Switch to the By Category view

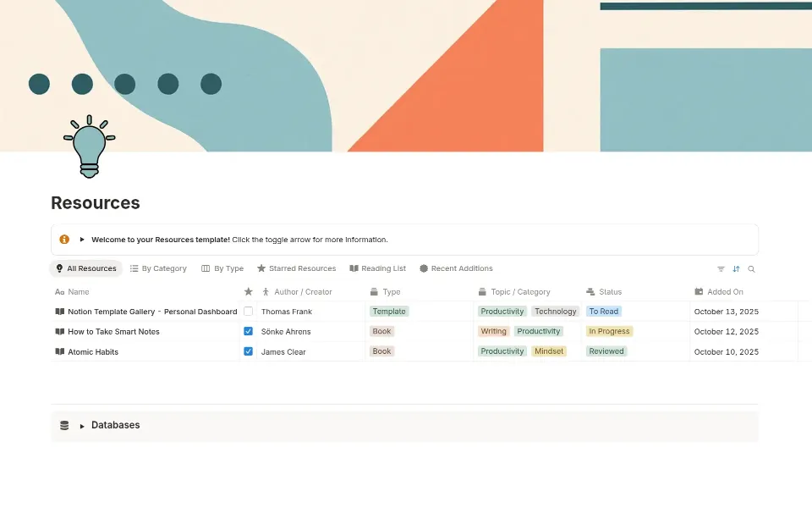(158, 268)
